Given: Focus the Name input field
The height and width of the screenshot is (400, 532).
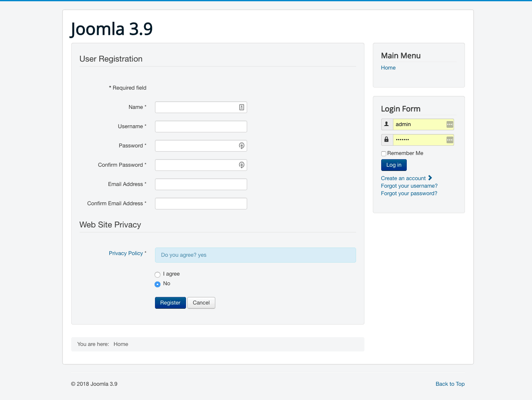Looking at the screenshot, I should click(201, 107).
